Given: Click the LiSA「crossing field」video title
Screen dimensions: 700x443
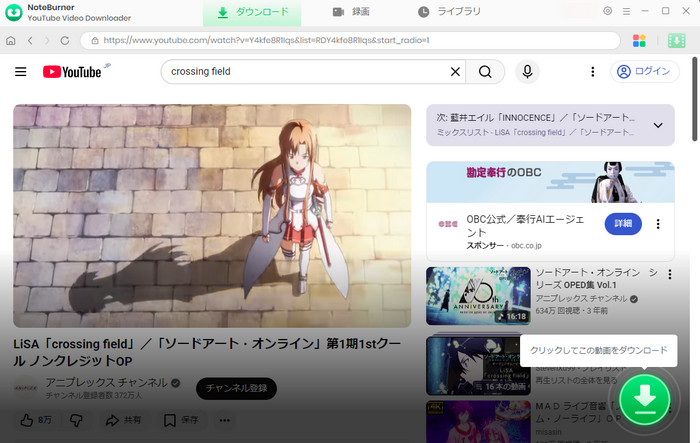Looking at the screenshot, I should (x=207, y=352).
